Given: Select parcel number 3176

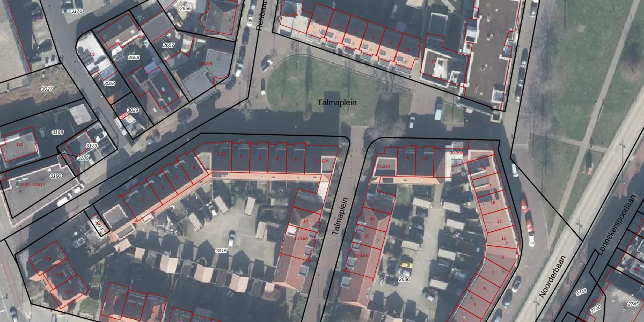Looking at the screenshot, I should [x=77, y=11].
